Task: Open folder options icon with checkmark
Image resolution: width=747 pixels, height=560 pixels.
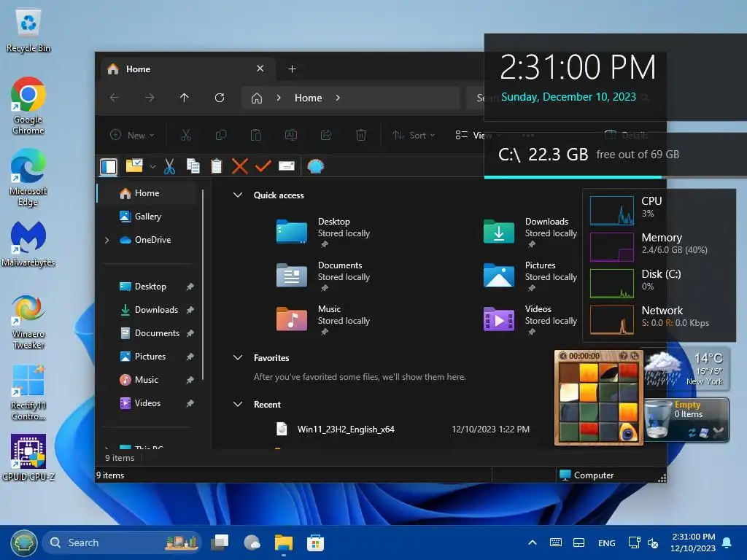Action: (x=134, y=166)
